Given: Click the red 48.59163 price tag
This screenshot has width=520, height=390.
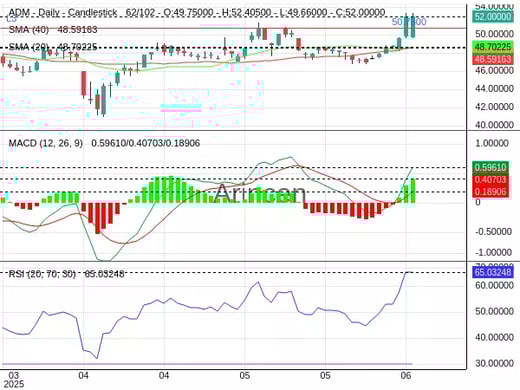Looking at the screenshot, I should pos(493,59).
